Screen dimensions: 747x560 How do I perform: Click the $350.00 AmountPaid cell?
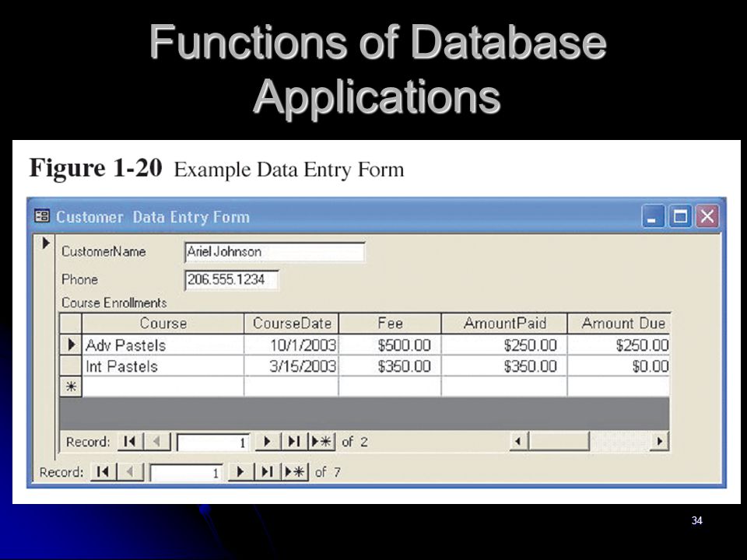pyautogui.click(x=504, y=366)
